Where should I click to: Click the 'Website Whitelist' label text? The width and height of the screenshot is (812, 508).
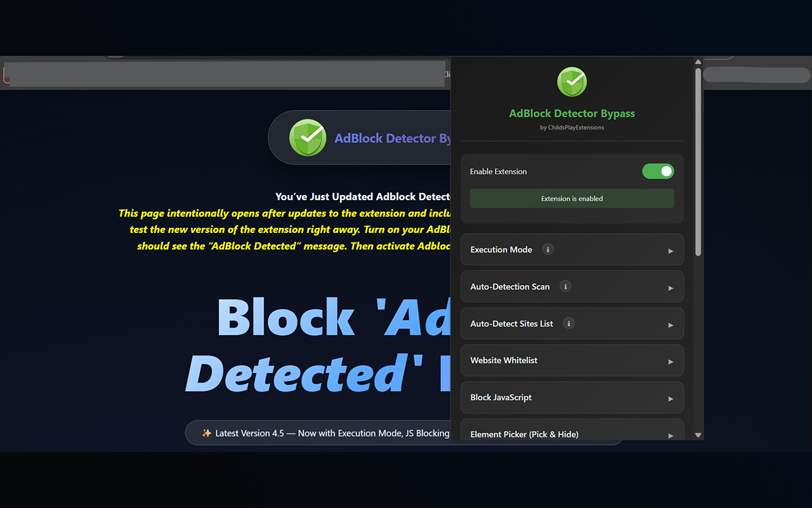504,360
